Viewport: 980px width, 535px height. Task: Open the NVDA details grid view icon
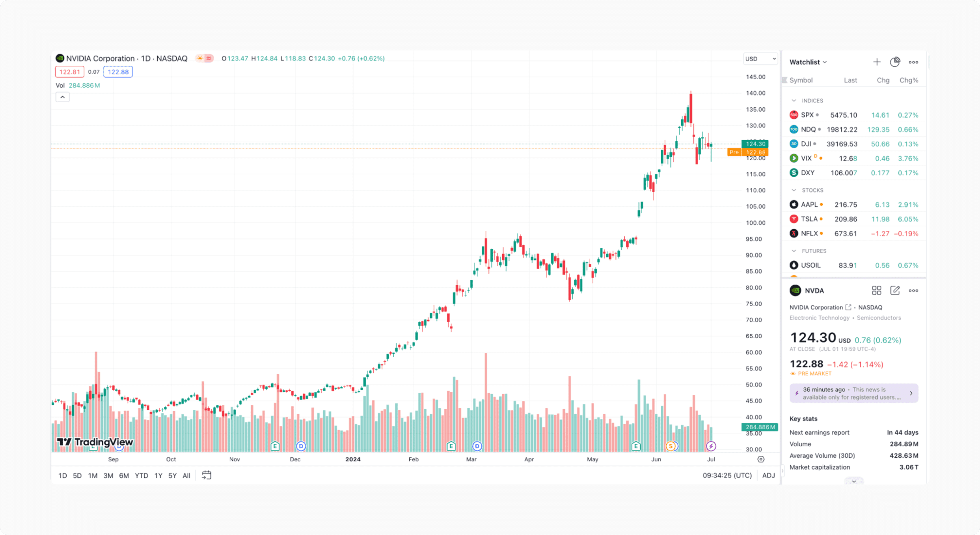(876, 290)
